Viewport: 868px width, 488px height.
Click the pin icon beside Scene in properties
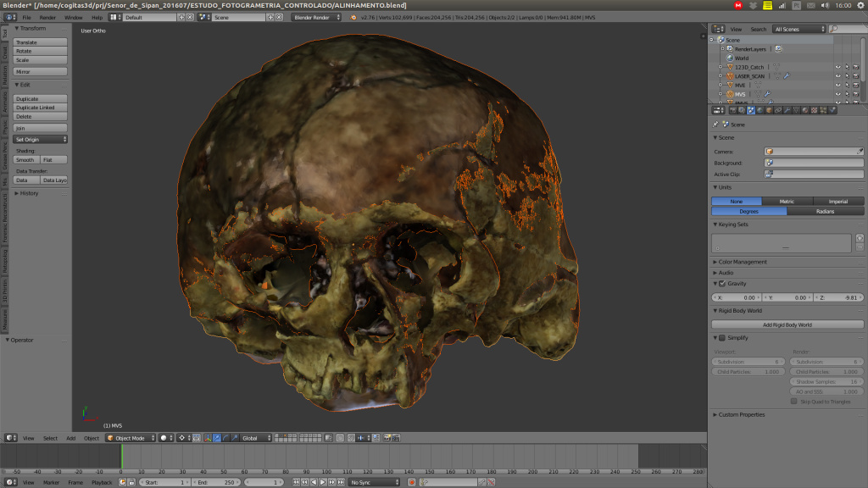pos(715,125)
